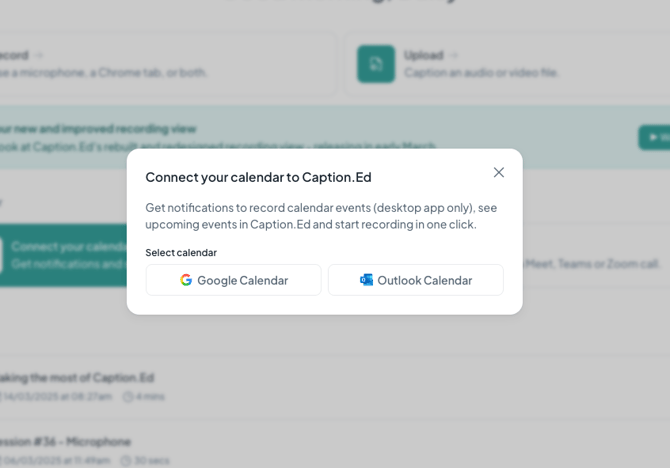
Task: Click the 'Meet, Teams or Zoom call' text
Action: [x=592, y=263]
